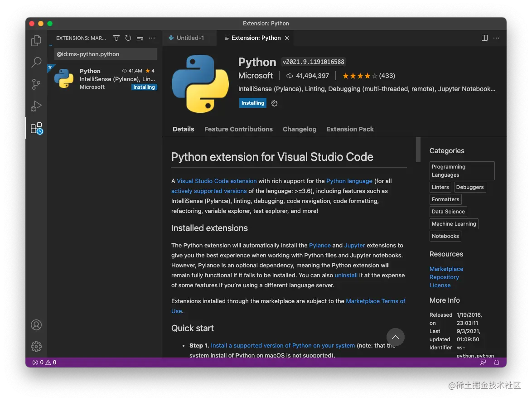Click the large Python logo
Image resolution: width=532 pixels, height=401 pixels.
pos(200,83)
